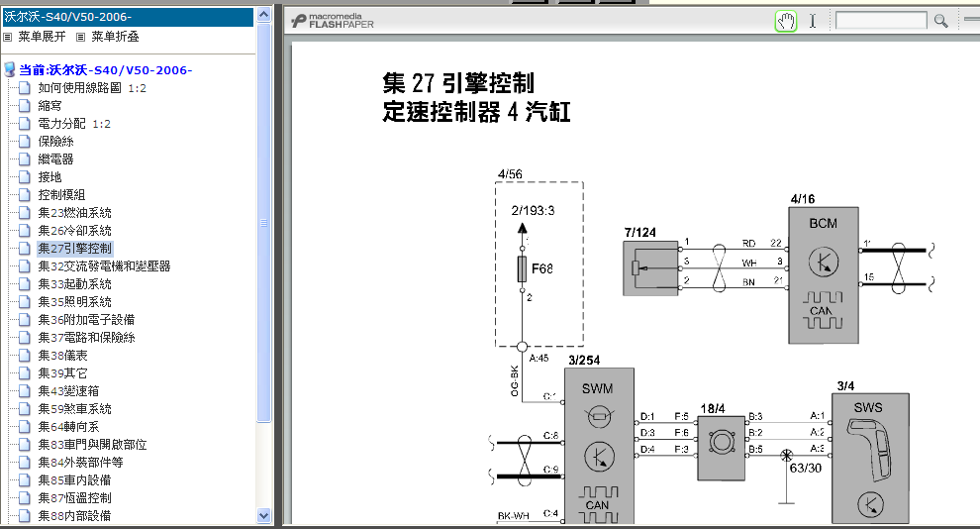
Task: Open 集33起動系統 tree item
Action: click(x=74, y=284)
